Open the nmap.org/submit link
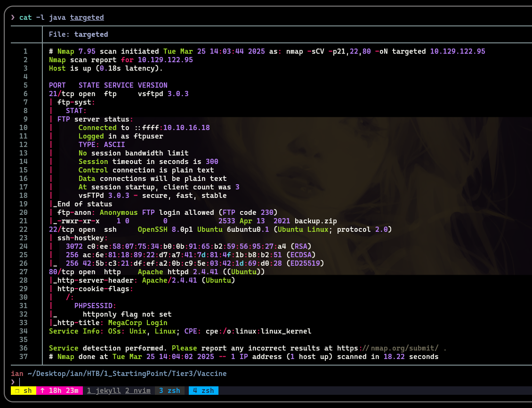Screen dimensions: 532x408 coord(404,348)
